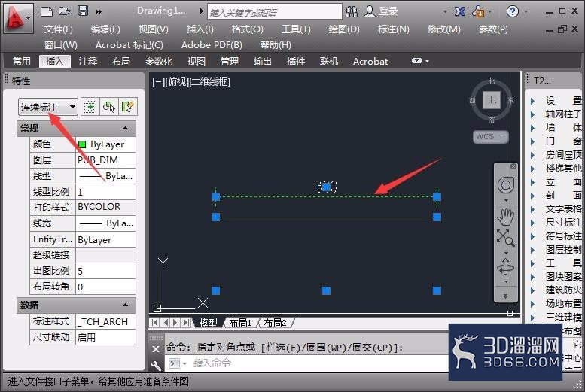
Task: Click the green ByLayer color swatch
Action: coord(82,144)
